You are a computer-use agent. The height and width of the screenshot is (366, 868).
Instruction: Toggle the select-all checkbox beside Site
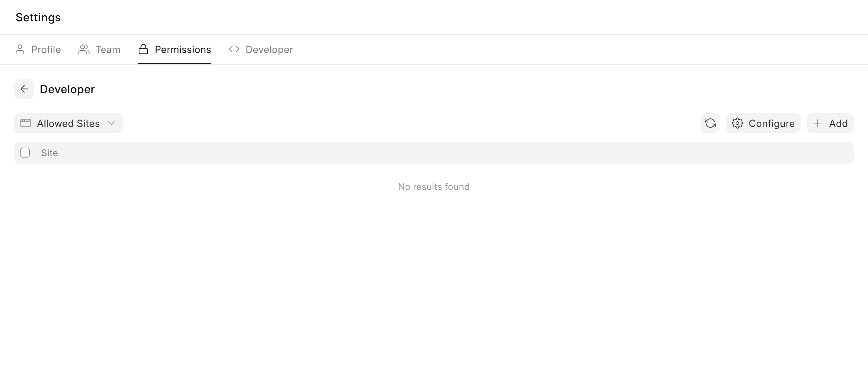point(25,153)
